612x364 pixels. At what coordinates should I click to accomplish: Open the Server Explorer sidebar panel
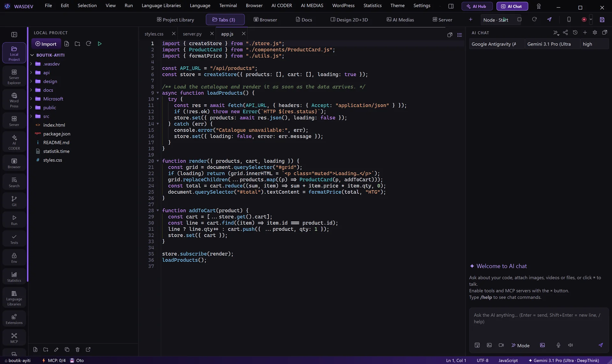tap(14, 76)
